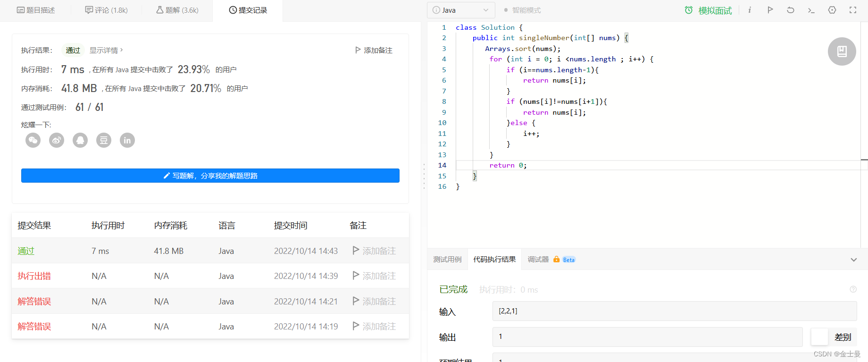Enter fullscreen editor mode icon
This screenshot has width=868, height=362.
[x=853, y=10]
